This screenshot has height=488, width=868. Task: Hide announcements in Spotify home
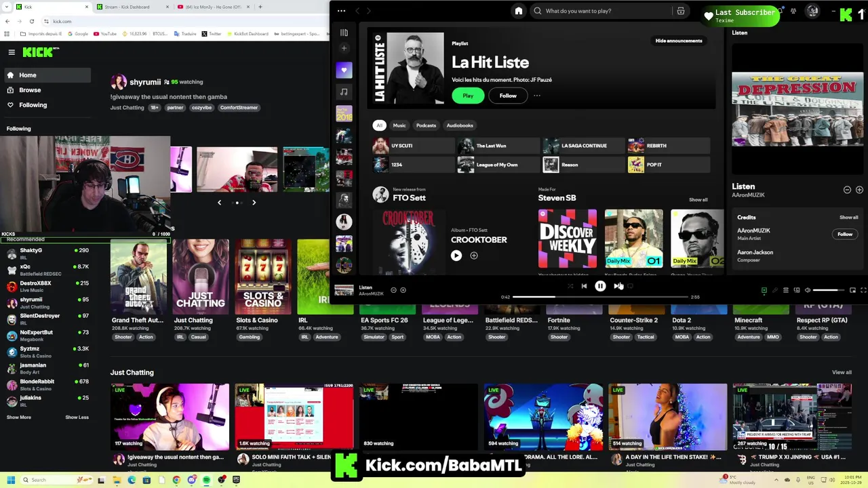coord(678,41)
